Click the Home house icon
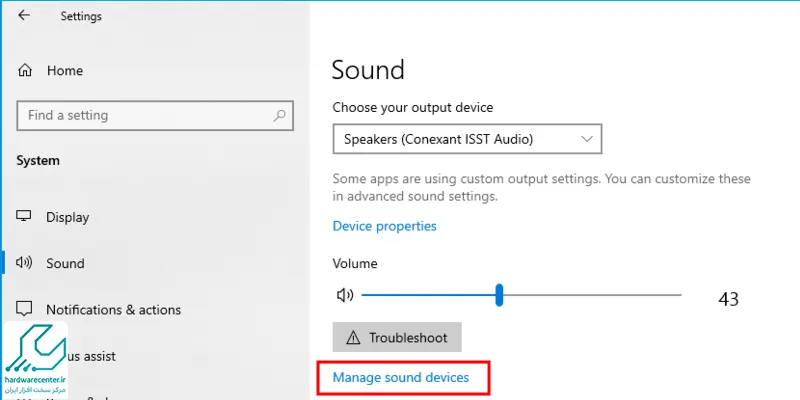This screenshot has height=400, width=800. [x=24, y=70]
